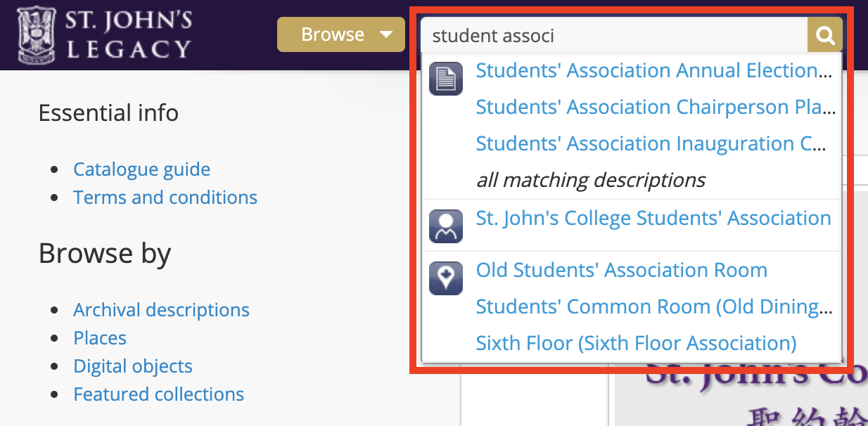Image resolution: width=868 pixels, height=426 pixels.
Task: Select Old Students' Association Room place
Action: 621,271
